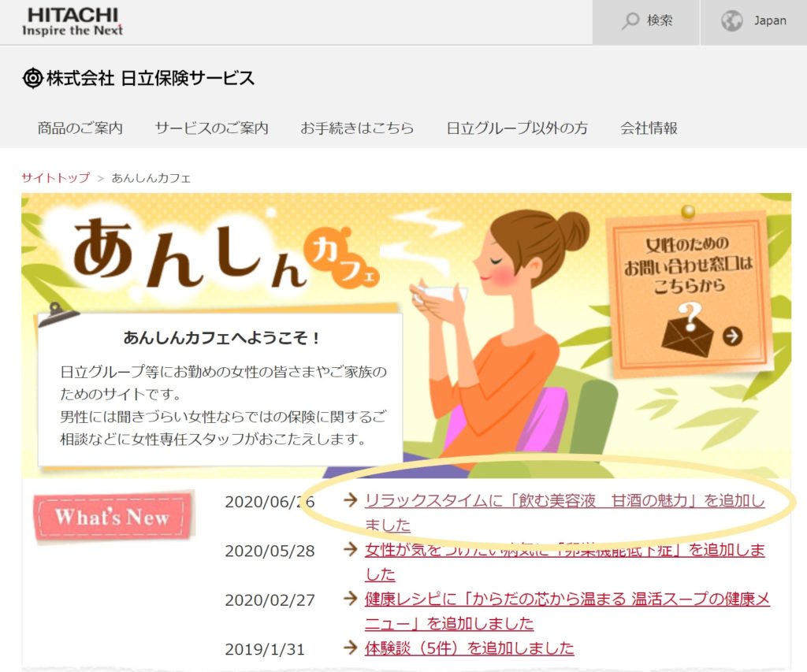Open the 体験談（5件）news link
This screenshot has height=672, width=807.
pyautogui.click(x=469, y=648)
